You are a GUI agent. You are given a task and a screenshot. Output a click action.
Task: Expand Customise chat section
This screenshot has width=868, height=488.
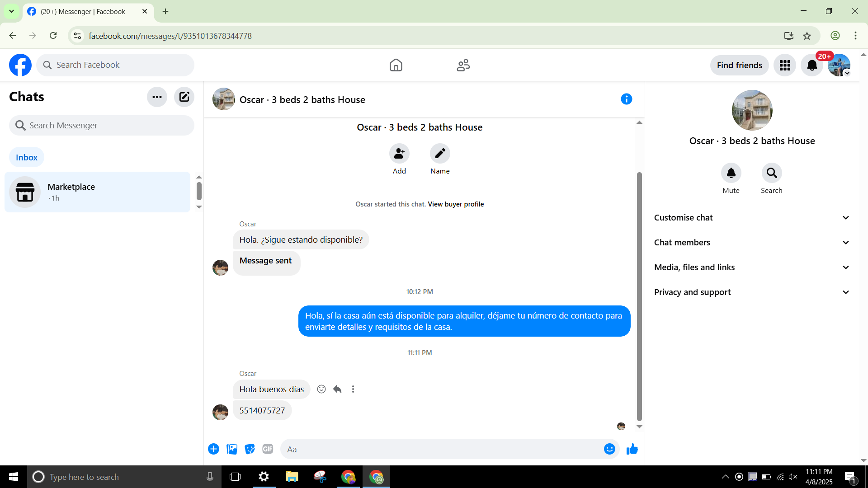click(752, 217)
